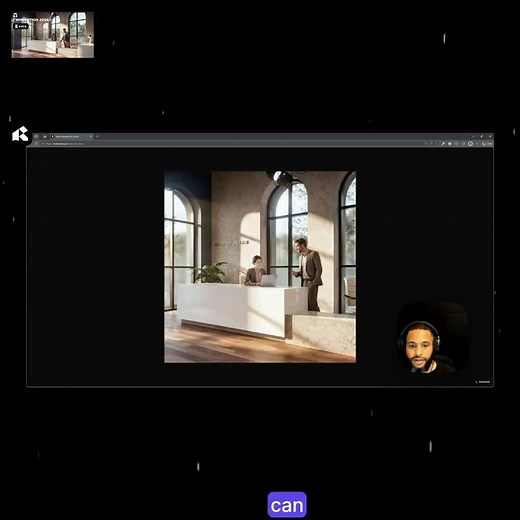Screen dimensions: 520x520
Task: Maximize the browser window
Action: (481, 136)
